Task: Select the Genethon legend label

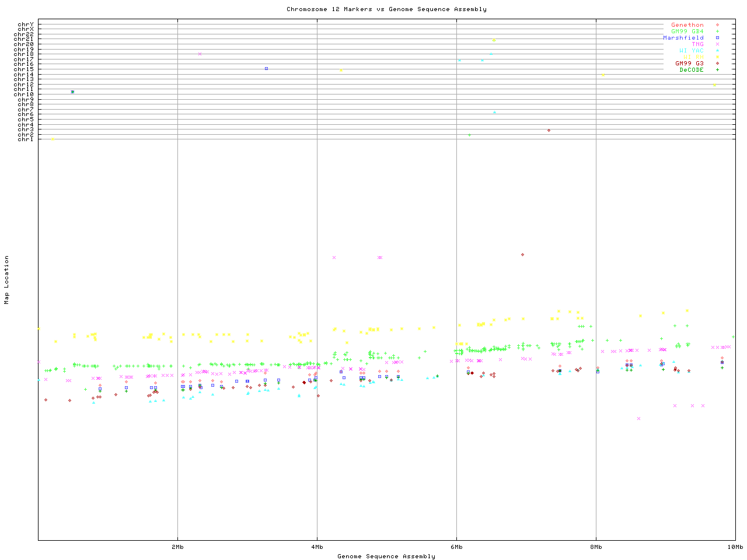Action: tap(687, 25)
